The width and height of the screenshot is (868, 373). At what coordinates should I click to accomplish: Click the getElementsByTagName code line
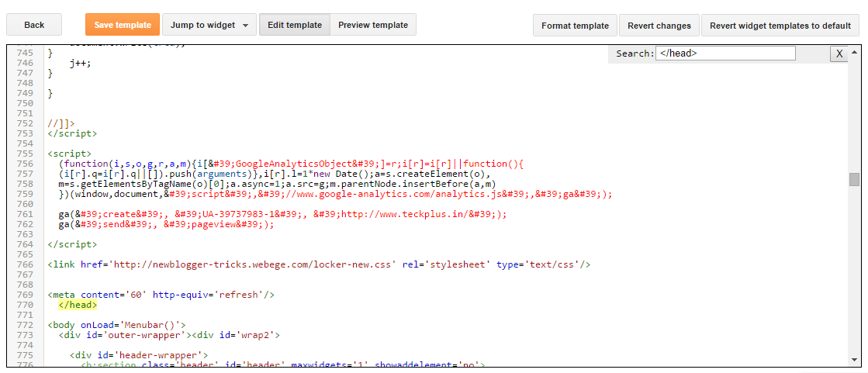click(x=277, y=184)
